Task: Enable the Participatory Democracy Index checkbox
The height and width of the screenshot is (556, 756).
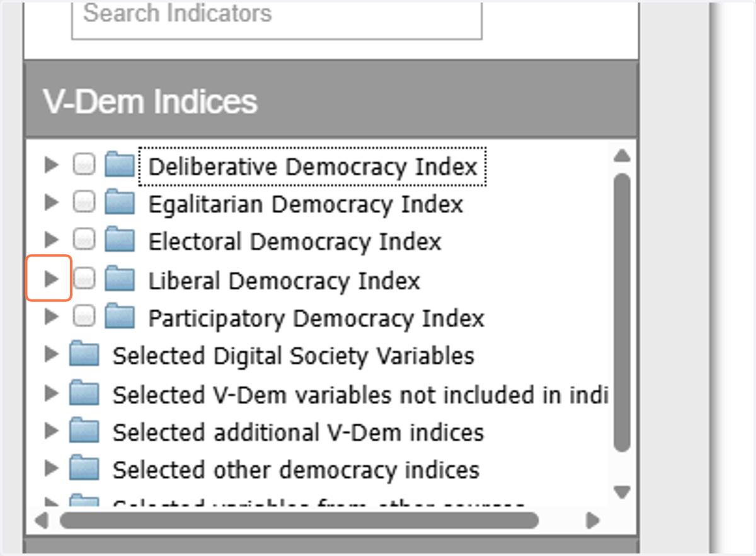Action: tap(84, 316)
